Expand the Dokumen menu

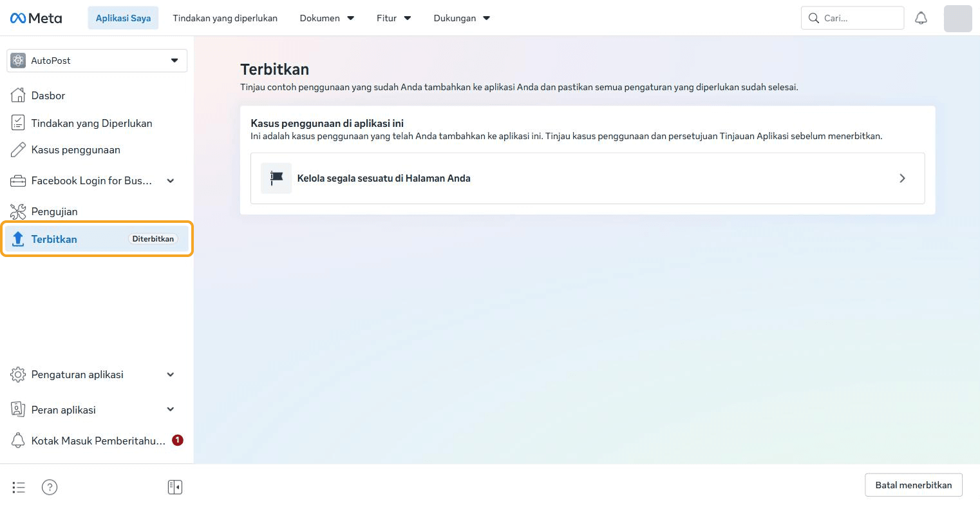click(x=327, y=18)
